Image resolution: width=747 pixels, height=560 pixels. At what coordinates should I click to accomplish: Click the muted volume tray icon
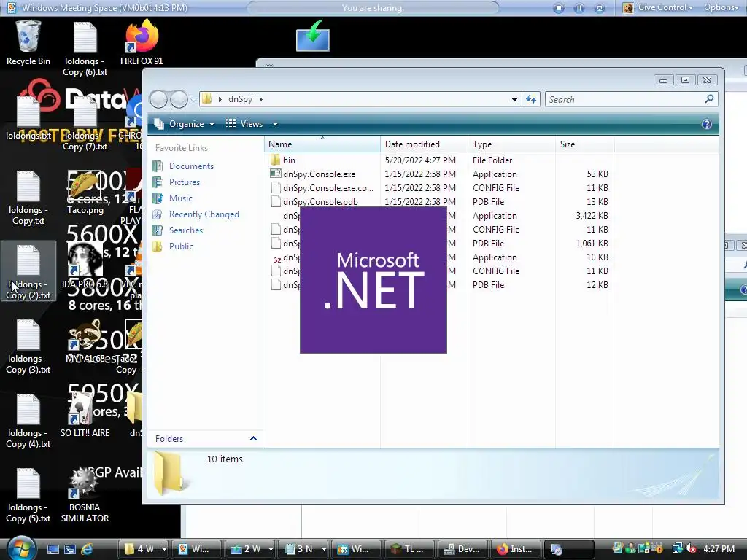tap(692, 549)
